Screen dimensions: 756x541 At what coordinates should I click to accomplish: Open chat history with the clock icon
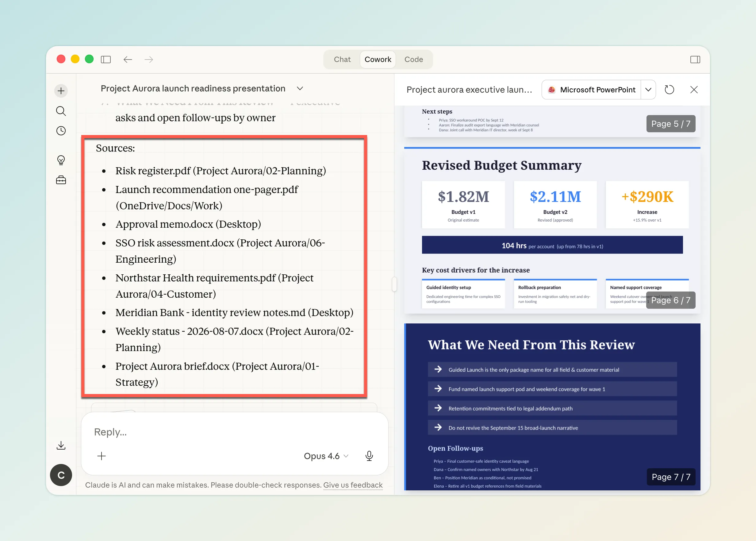[61, 131]
